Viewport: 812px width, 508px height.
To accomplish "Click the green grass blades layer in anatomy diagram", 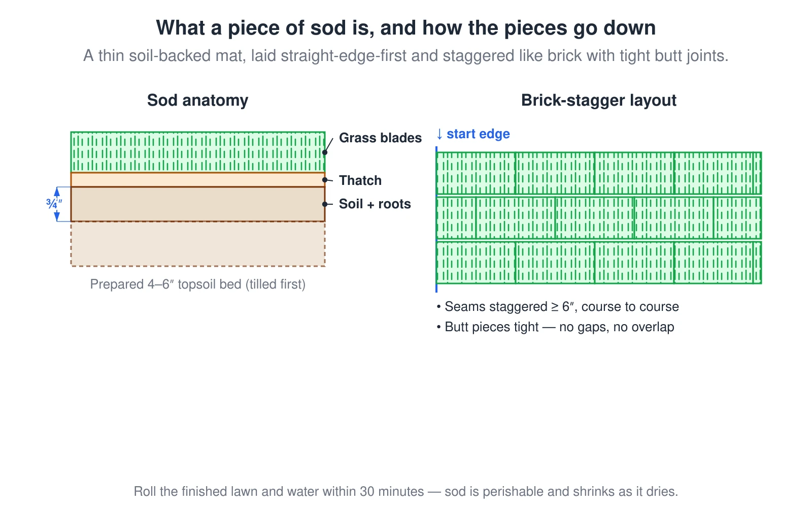I will click(x=198, y=152).
